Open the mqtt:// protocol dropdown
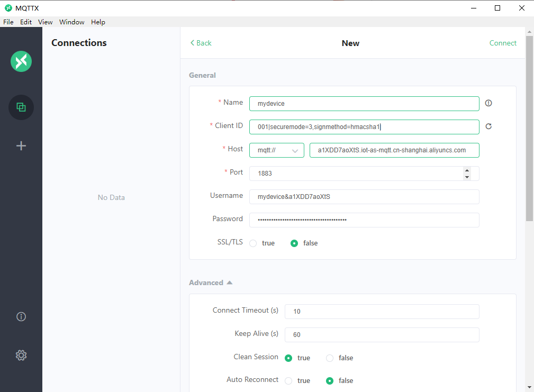 click(x=277, y=150)
